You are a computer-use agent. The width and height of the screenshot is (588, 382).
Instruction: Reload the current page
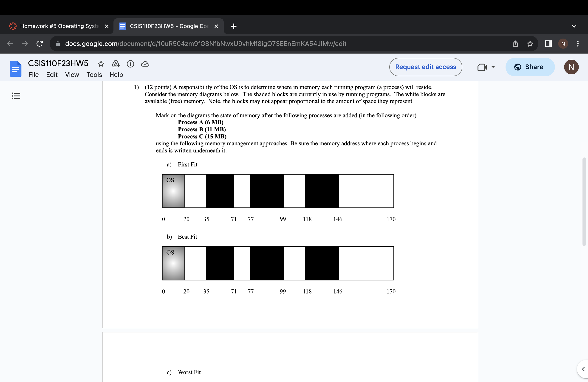40,44
